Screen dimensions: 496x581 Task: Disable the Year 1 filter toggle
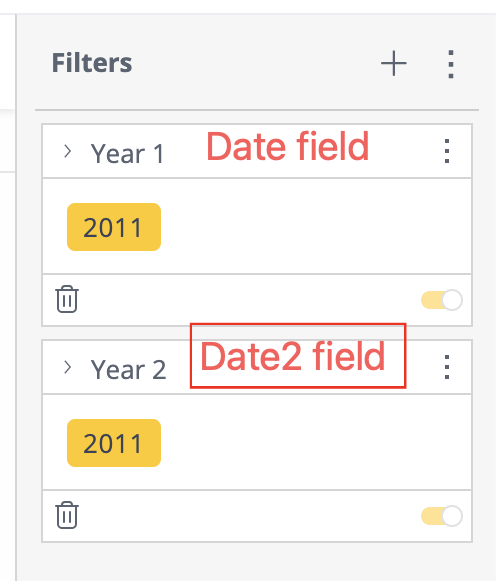coord(442,300)
